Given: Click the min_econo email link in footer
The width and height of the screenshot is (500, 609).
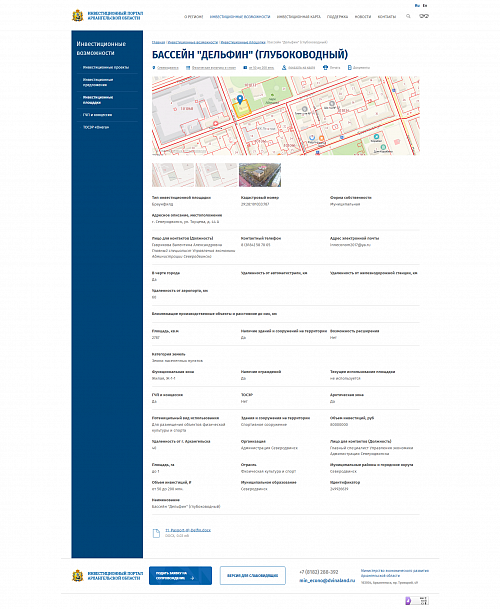Looking at the screenshot, I should click(x=327, y=580).
